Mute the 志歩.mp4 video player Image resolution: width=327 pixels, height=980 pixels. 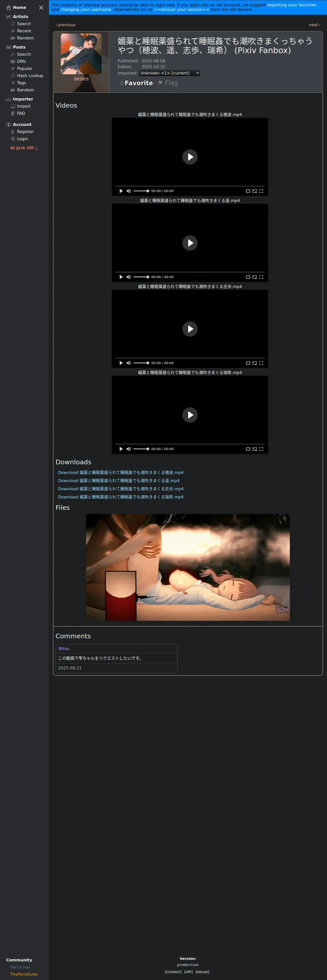129,363
